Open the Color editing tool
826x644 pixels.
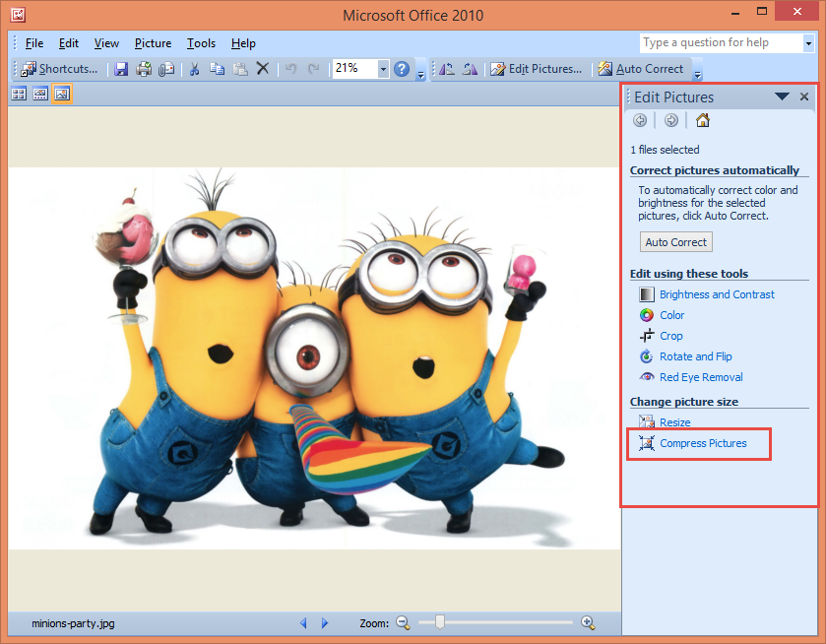tap(671, 315)
